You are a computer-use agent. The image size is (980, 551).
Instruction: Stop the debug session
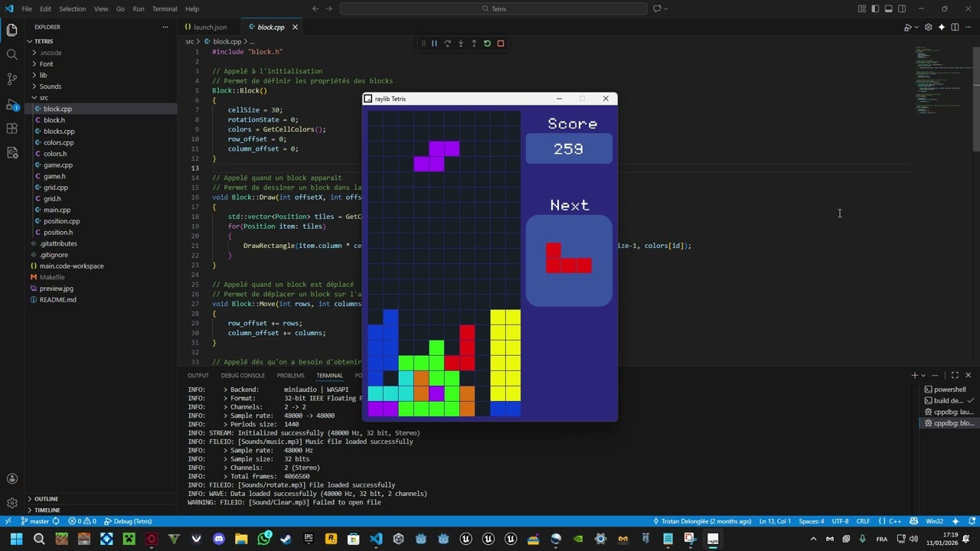(x=501, y=44)
